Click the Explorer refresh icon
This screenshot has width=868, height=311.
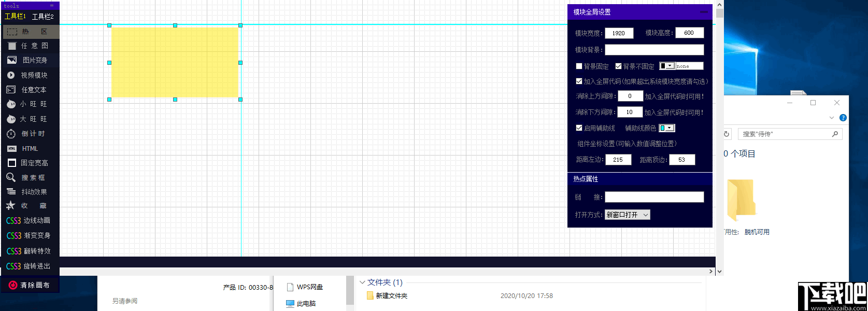pyautogui.click(x=727, y=134)
